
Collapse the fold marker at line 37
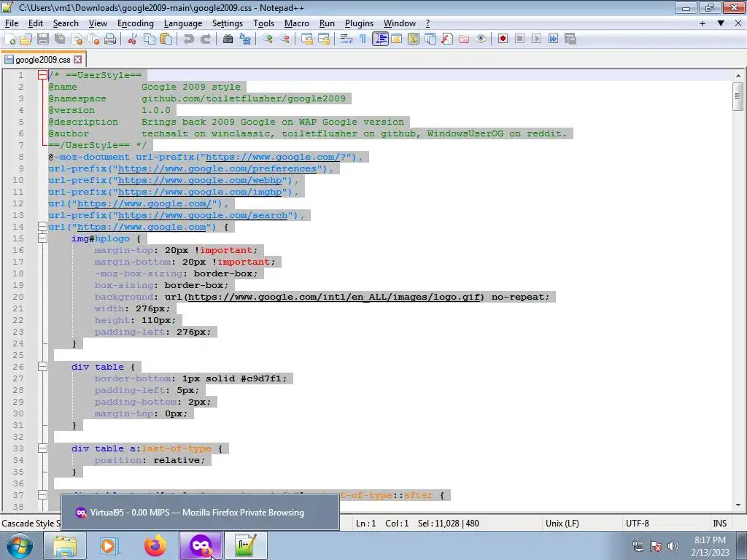[x=42, y=495]
